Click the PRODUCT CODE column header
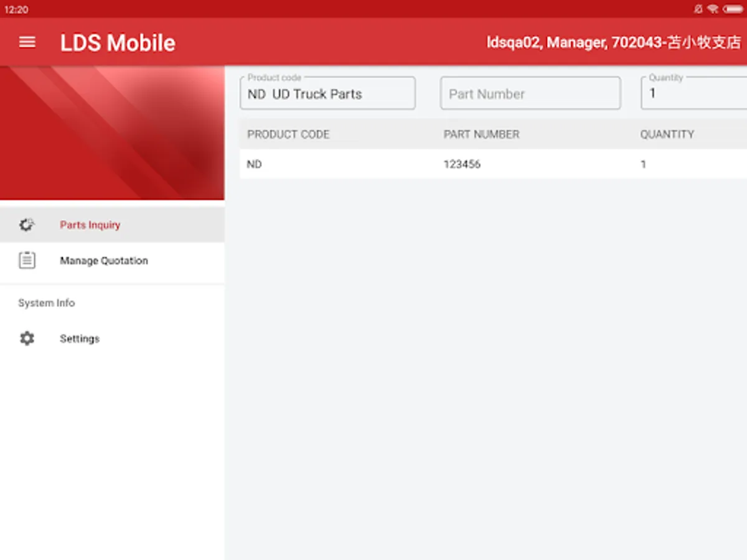 click(288, 134)
